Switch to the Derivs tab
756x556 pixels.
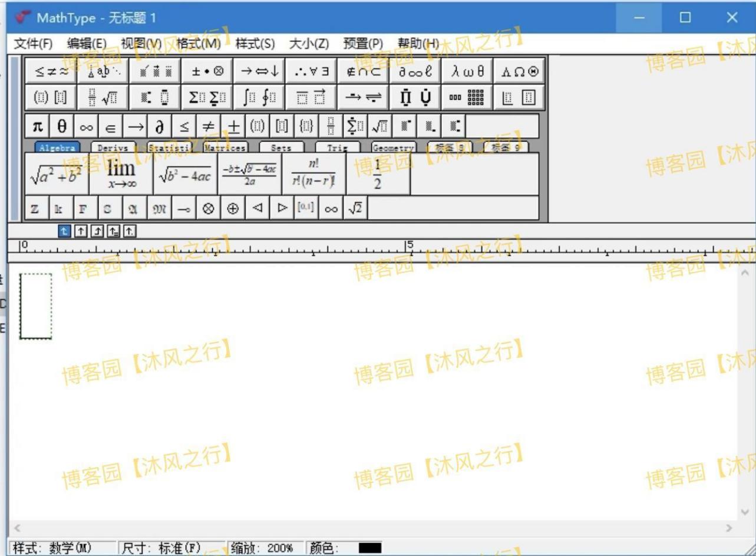tap(114, 148)
